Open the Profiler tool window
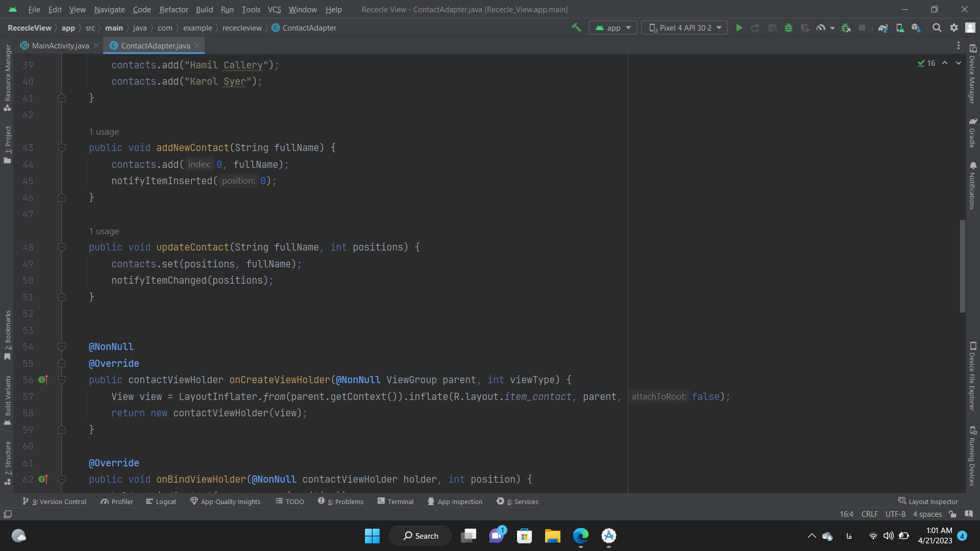This screenshot has height=551, width=980. pyautogui.click(x=117, y=502)
